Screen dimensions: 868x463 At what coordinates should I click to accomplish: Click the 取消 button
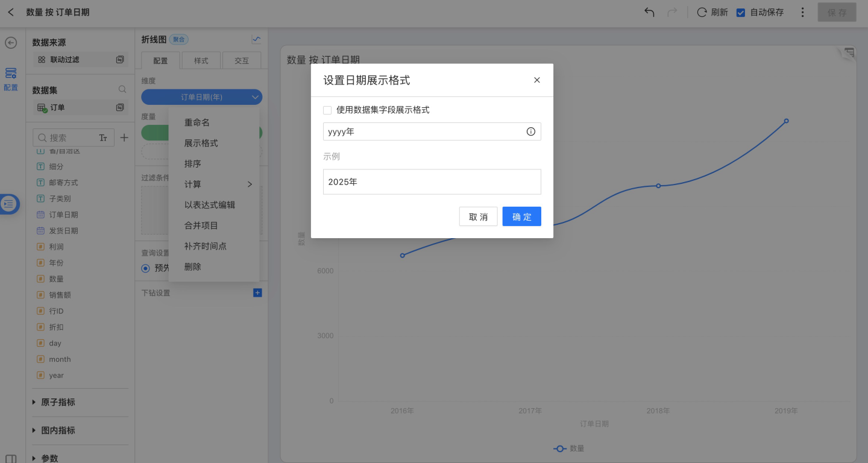(x=478, y=216)
